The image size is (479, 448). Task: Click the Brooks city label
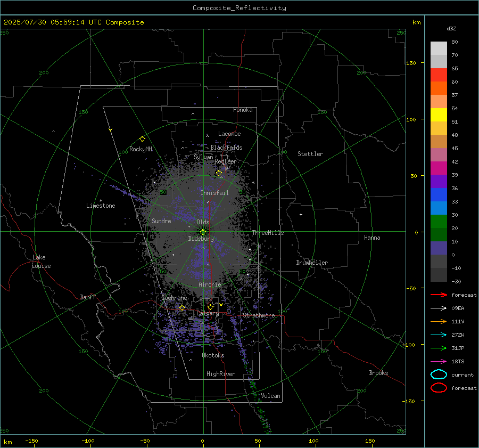pos(378,373)
